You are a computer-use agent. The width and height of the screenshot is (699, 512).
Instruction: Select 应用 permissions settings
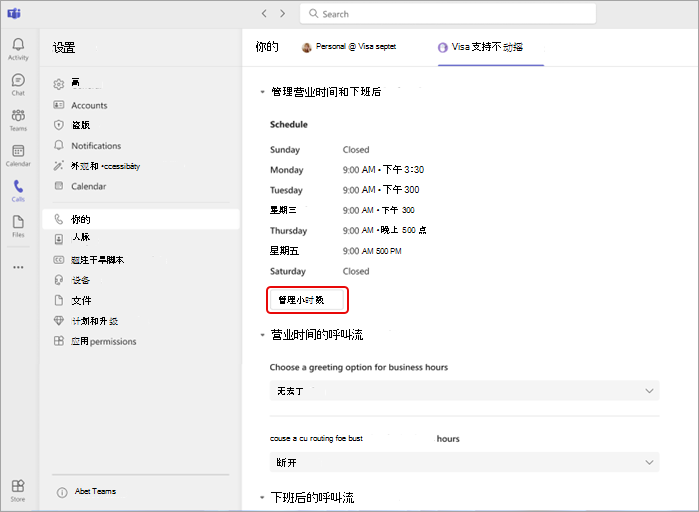point(104,341)
